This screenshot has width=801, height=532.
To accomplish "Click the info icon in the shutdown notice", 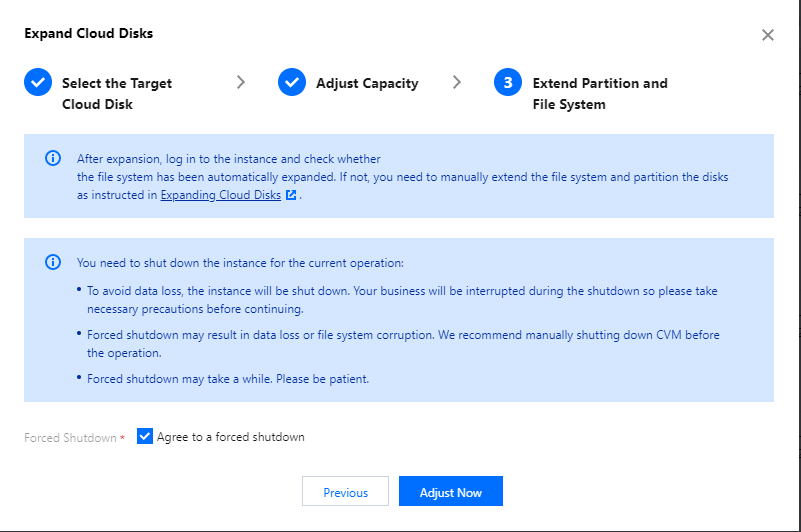I will point(53,262).
